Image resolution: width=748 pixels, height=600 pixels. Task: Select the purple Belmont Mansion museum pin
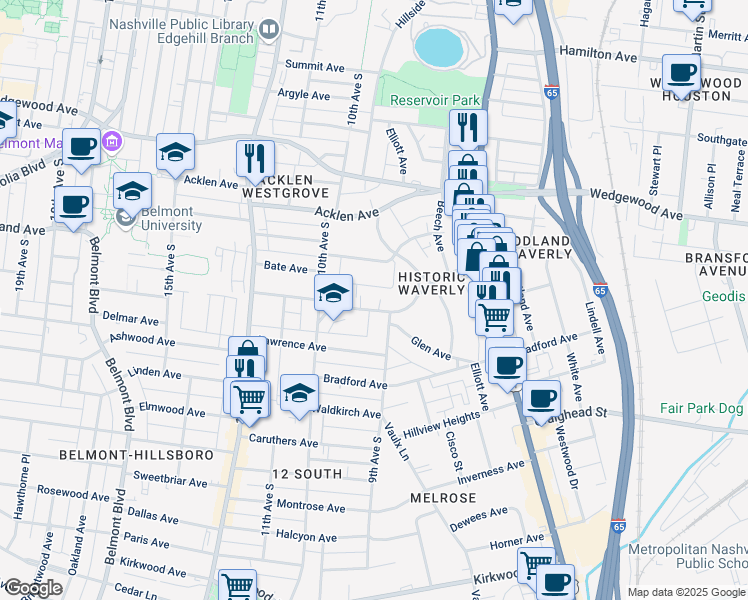coord(112,142)
